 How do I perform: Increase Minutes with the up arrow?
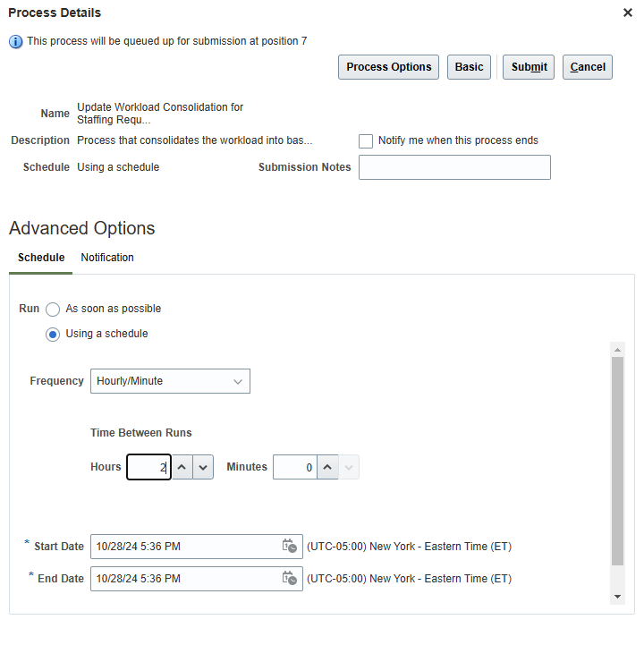tap(327, 467)
